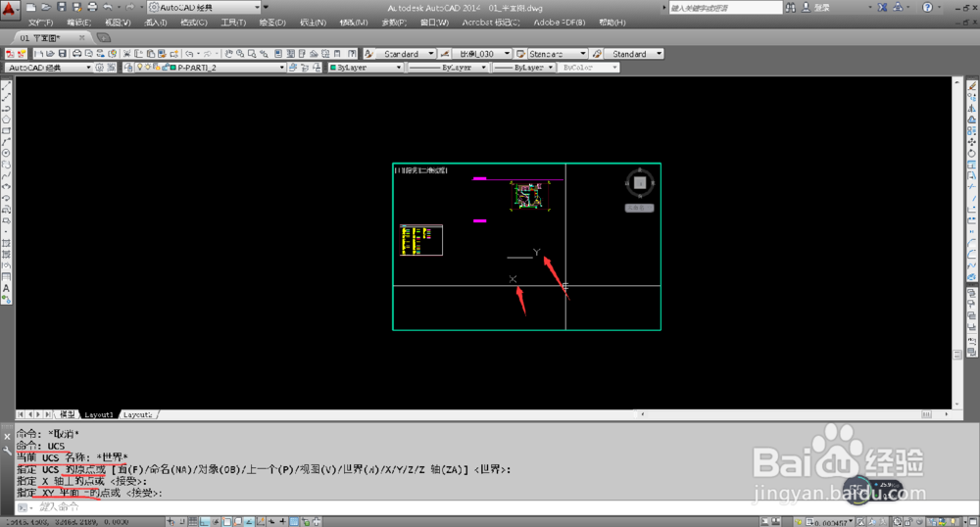Image resolution: width=980 pixels, height=527 pixels.
Task: Select the Rectangle tool in the draw toolbar
Action: coord(6,131)
